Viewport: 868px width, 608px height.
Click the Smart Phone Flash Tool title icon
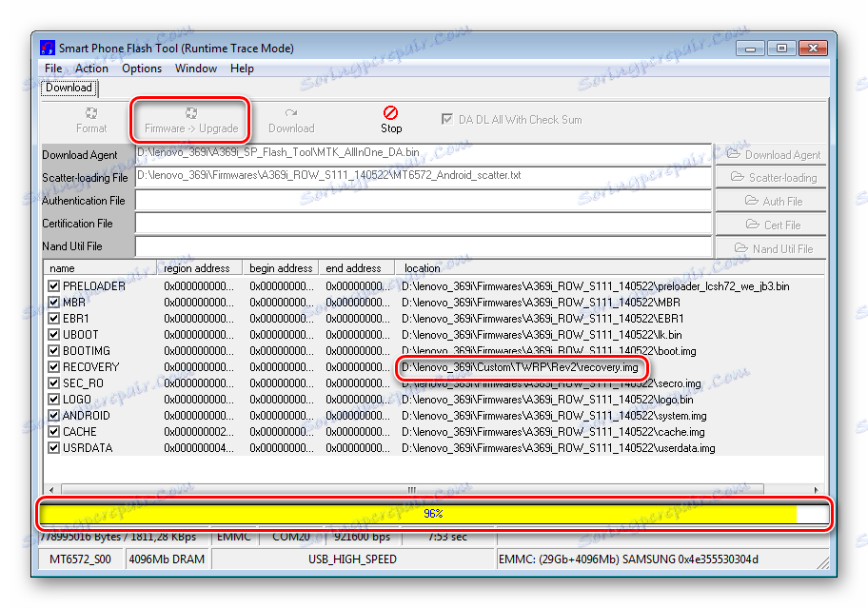(48, 49)
